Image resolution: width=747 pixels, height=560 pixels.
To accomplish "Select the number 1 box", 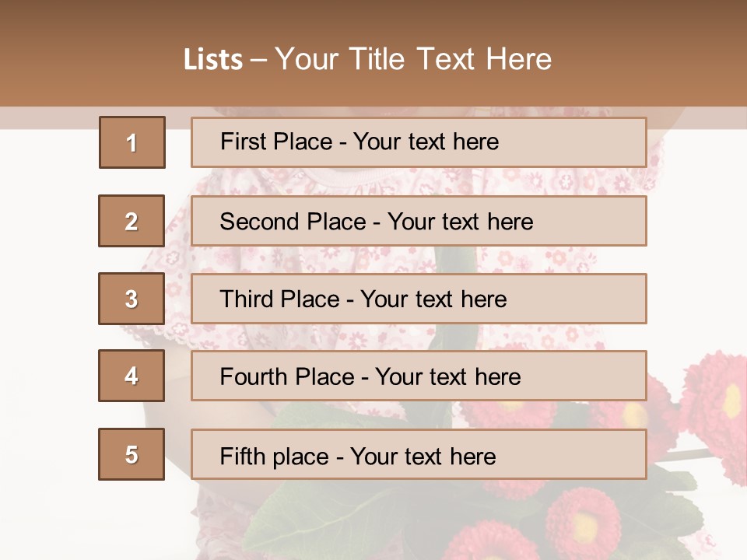I will [x=132, y=142].
